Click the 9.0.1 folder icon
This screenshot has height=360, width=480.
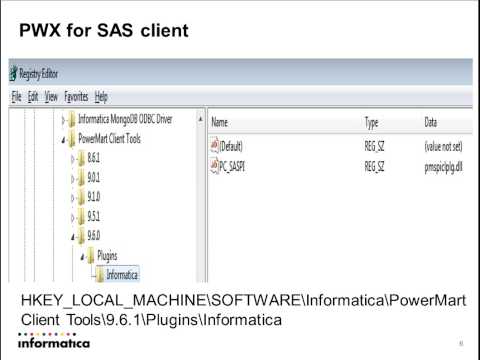click(x=81, y=178)
